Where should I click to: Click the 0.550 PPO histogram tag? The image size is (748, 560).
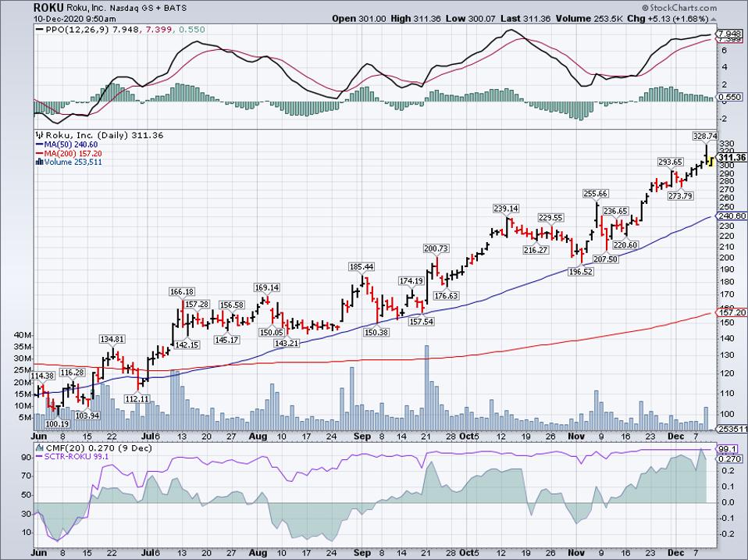pyautogui.click(x=730, y=97)
